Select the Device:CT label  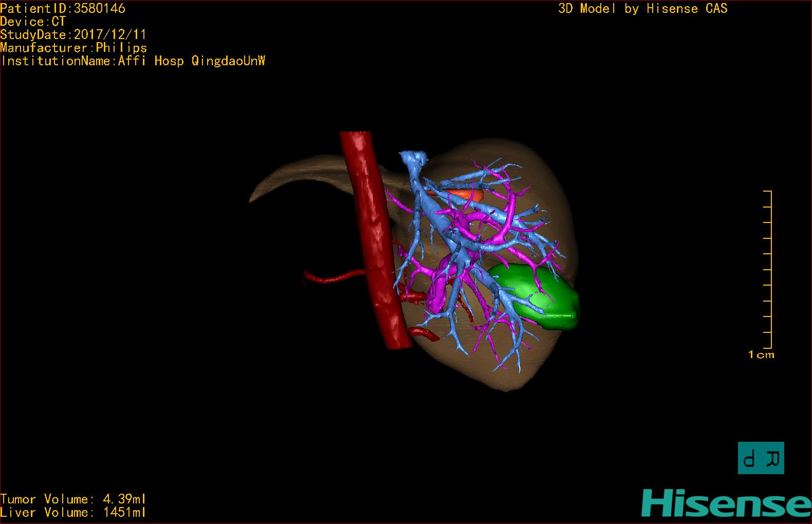[33, 22]
